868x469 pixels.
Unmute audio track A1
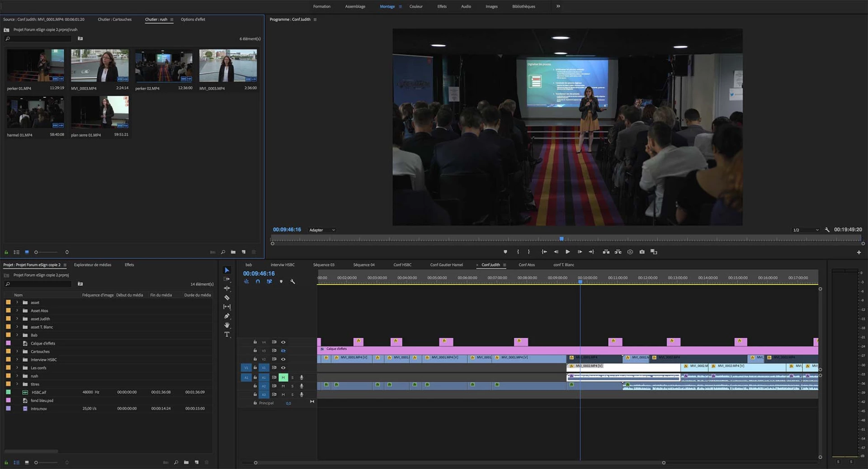(x=283, y=377)
